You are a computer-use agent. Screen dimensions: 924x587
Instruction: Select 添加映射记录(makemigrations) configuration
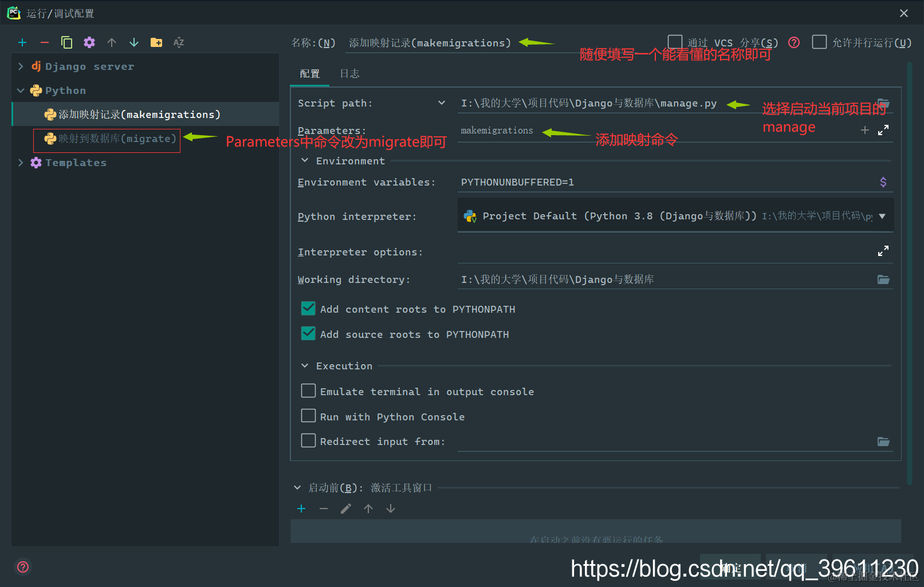click(146, 115)
